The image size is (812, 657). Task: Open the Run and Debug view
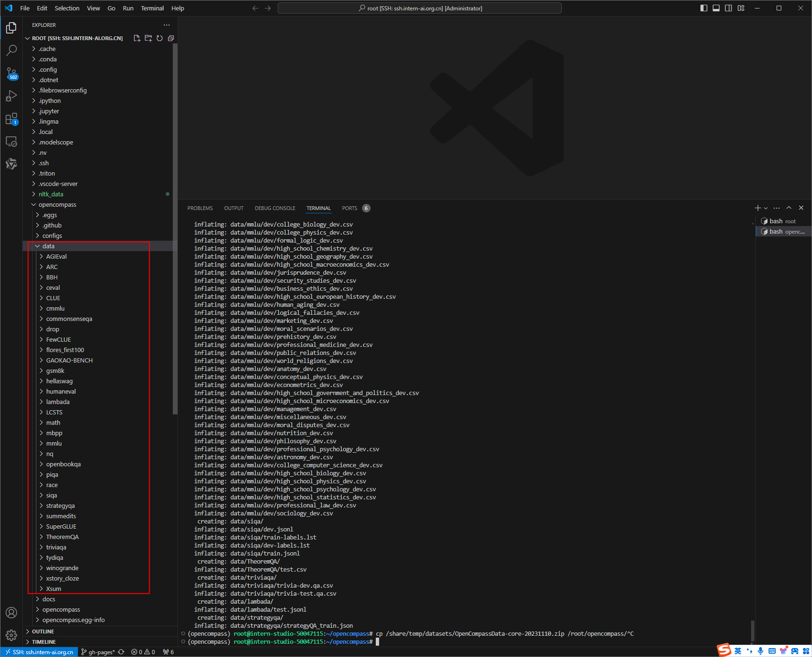pyautogui.click(x=11, y=96)
